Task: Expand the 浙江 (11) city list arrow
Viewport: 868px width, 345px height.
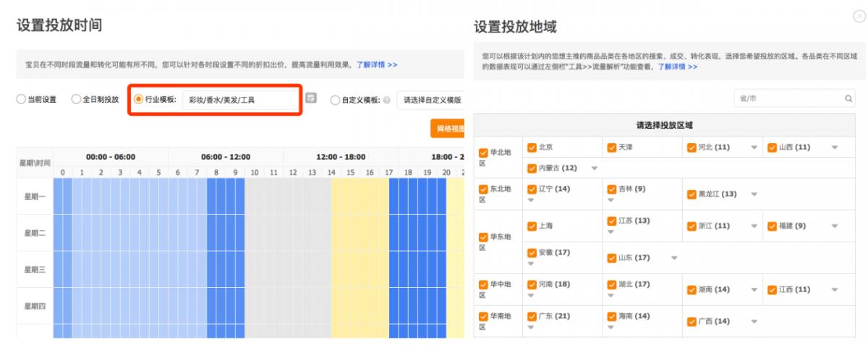Action: [754, 226]
